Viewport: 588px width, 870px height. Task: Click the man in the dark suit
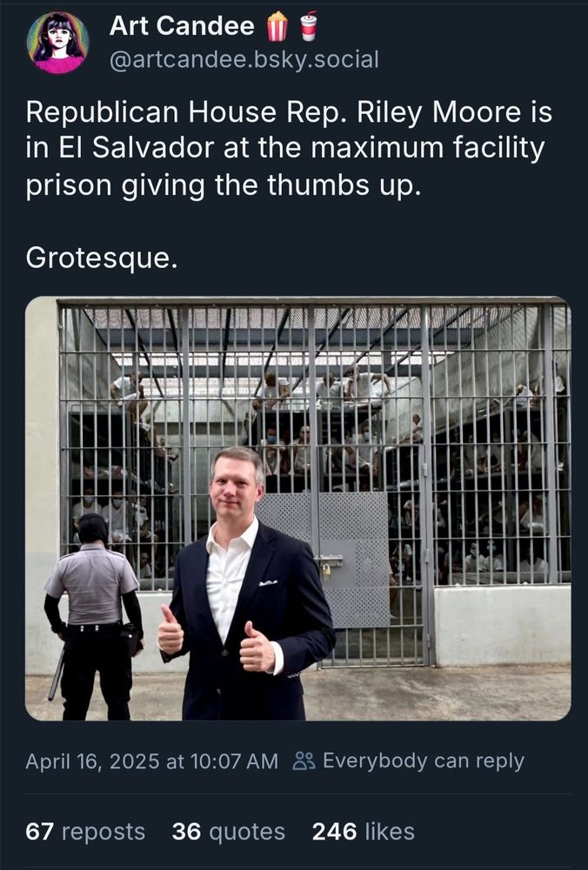tap(247, 584)
